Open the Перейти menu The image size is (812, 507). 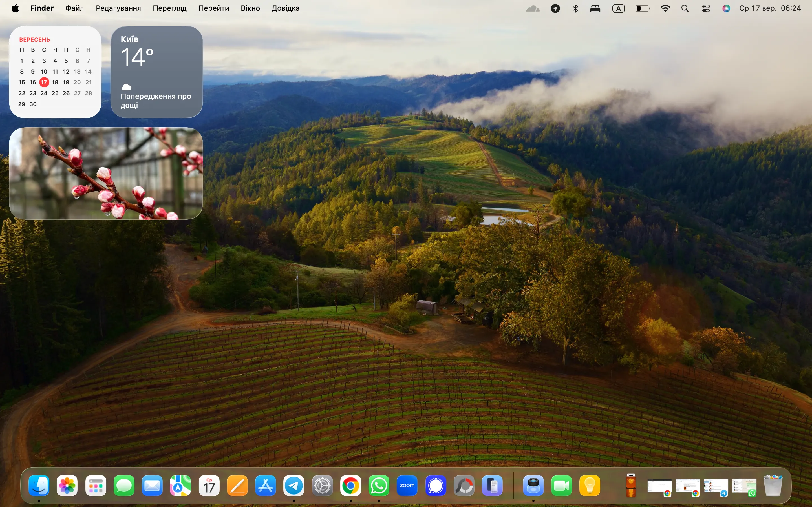tap(213, 8)
